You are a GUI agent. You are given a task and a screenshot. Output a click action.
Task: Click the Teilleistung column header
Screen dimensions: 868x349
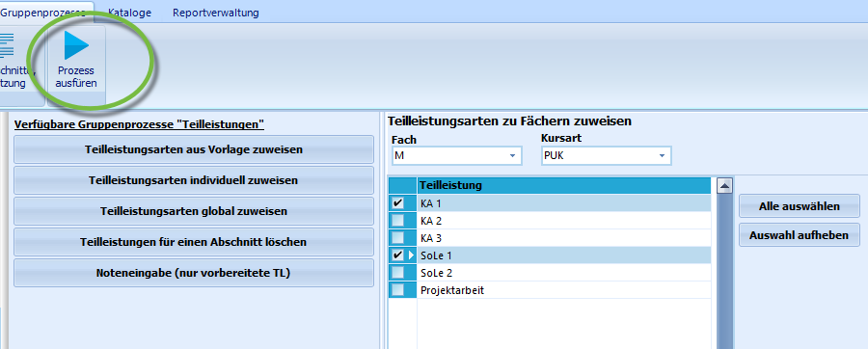click(x=564, y=185)
